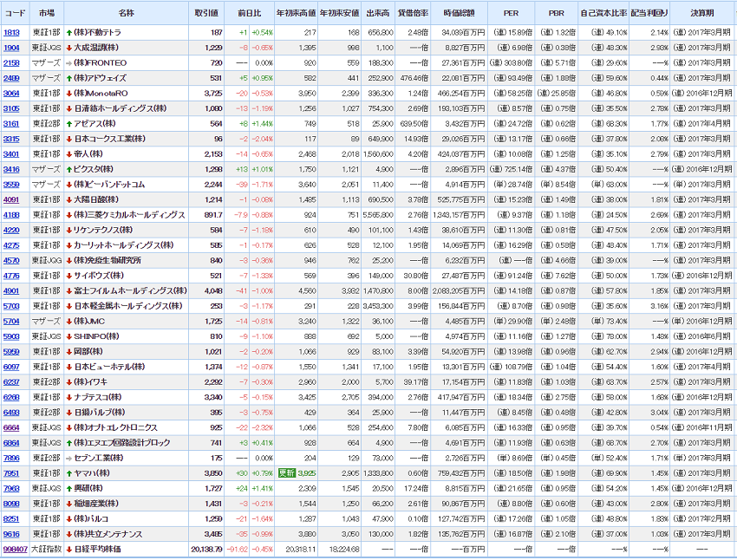
Task: Follow the 3064 MonotaRO code link
Action: pyautogui.click(x=11, y=94)
